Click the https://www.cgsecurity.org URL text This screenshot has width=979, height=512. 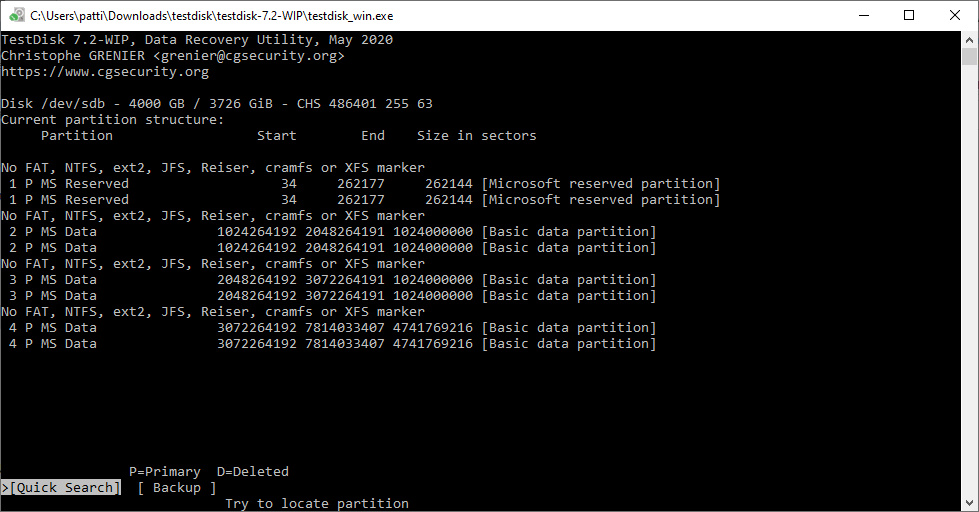click(x=105, y=71)
